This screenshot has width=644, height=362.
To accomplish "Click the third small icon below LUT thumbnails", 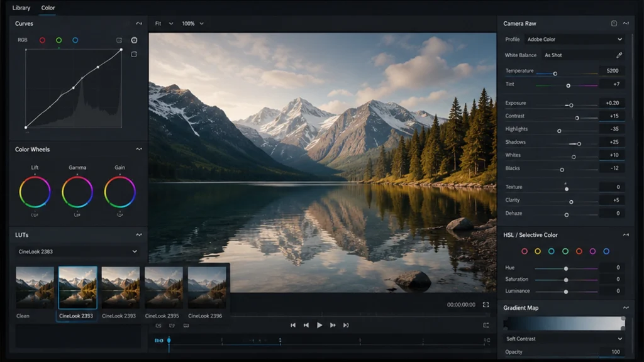I will point(186,326).
